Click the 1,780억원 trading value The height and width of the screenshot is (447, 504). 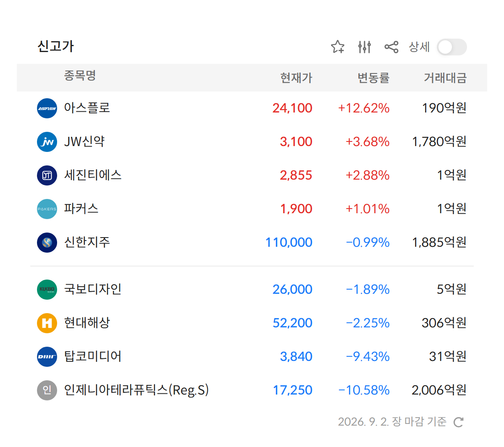[439, 142]
